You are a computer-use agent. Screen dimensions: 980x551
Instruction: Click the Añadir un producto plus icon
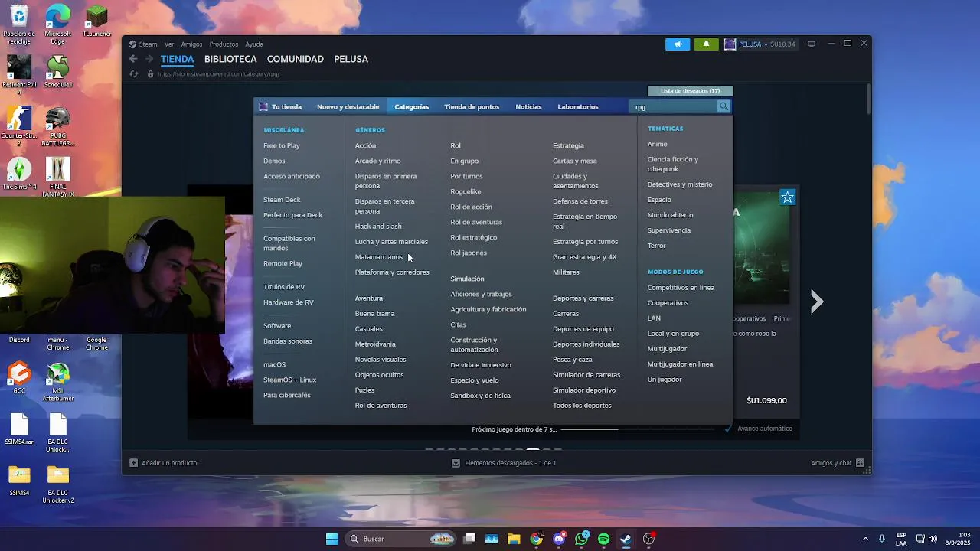[x=133, y=463]
